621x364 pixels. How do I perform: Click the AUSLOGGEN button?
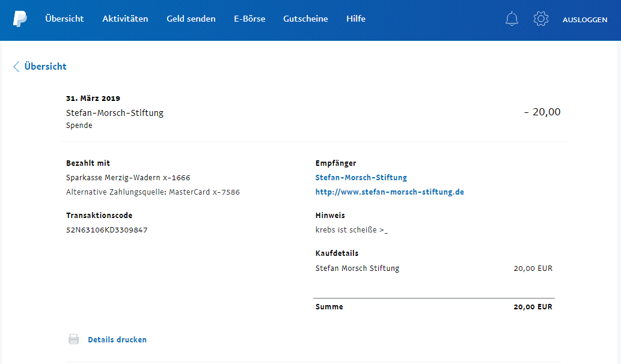584,20
